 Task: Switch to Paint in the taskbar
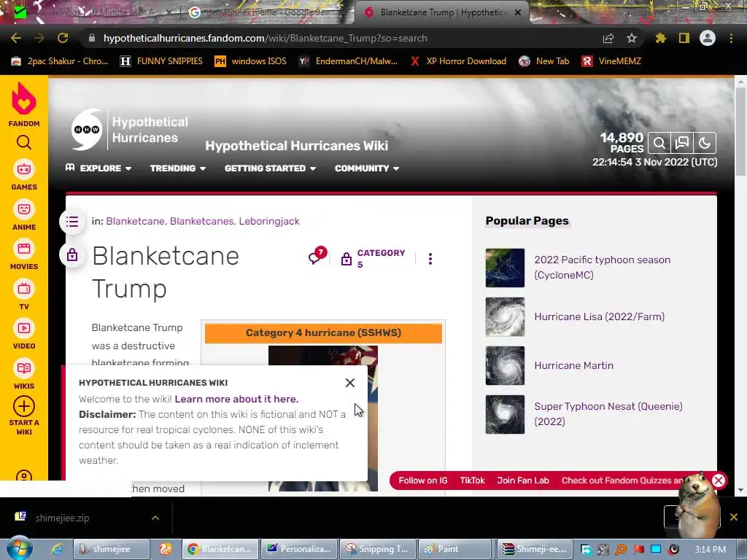click(455, 549)
